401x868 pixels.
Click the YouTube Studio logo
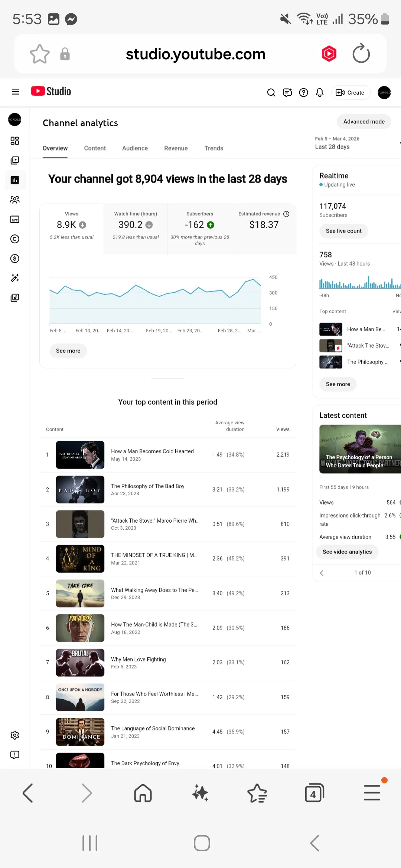coord(51,91)
